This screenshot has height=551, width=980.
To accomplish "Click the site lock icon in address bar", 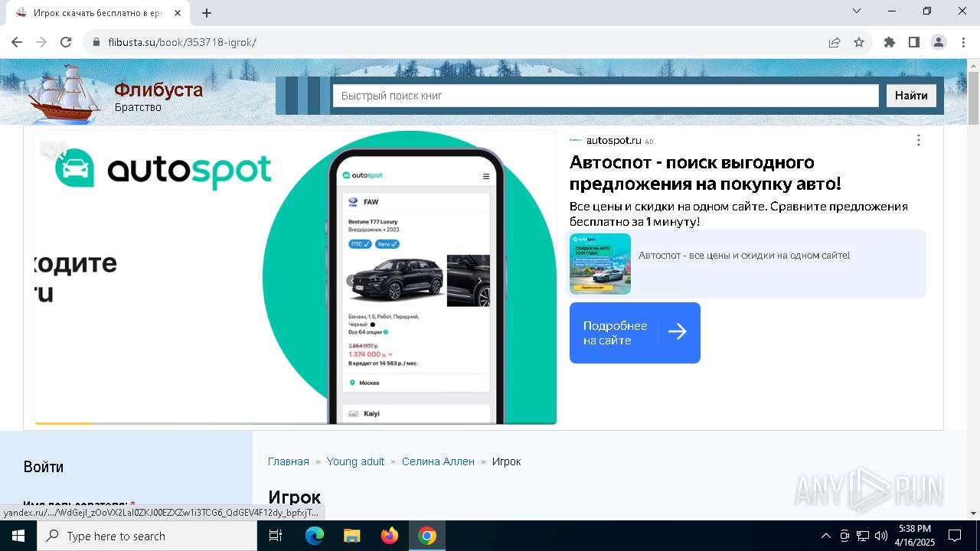I will coord(96,42).
